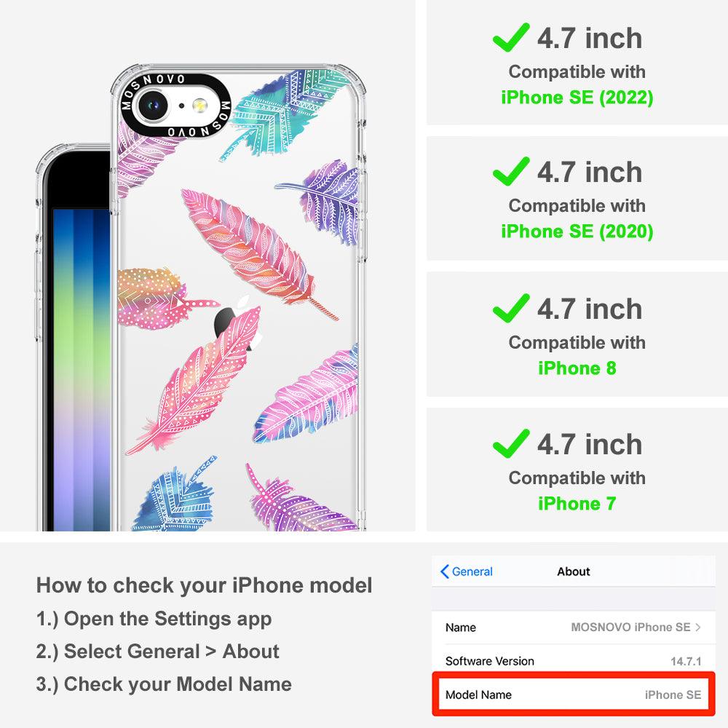Viewport: 728px width, 728px height.
Task: Click the camera flash on the case
Action: (x=199, y=106)
